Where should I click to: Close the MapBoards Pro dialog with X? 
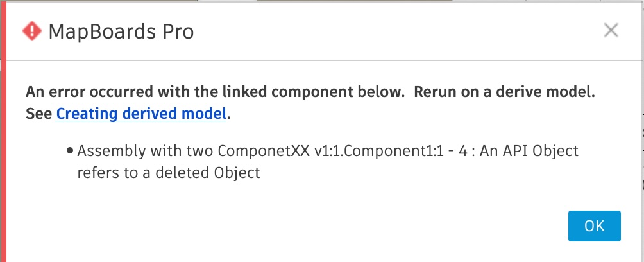[611, 30]
